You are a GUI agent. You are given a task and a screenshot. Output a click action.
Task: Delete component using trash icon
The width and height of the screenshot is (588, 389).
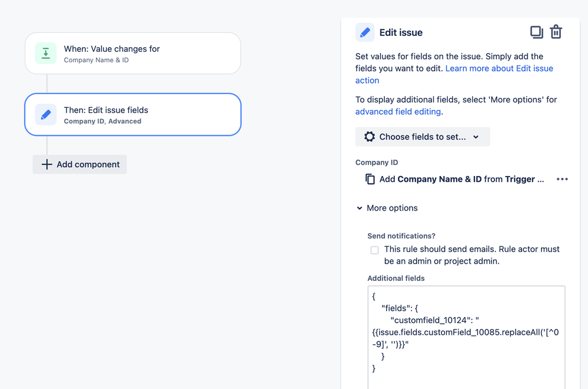(x=556, y=32)
